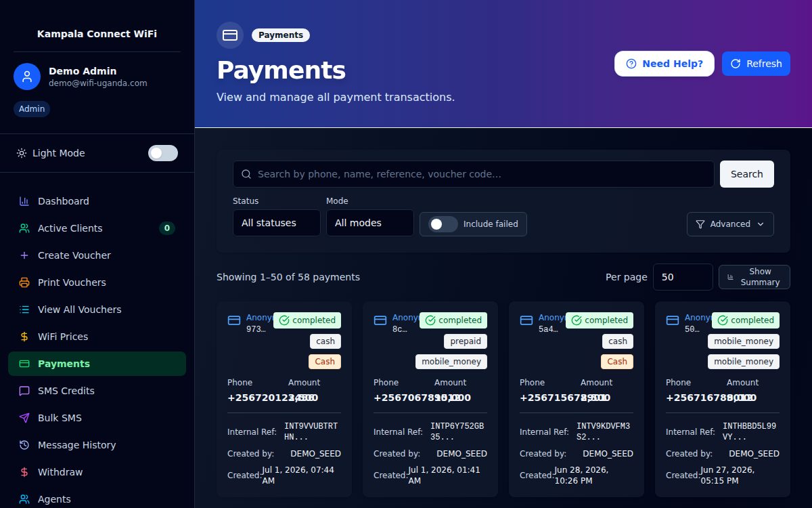Screen dimensions: 812x508
Task: Click the SMS Credits message icon
Action: 24,391
